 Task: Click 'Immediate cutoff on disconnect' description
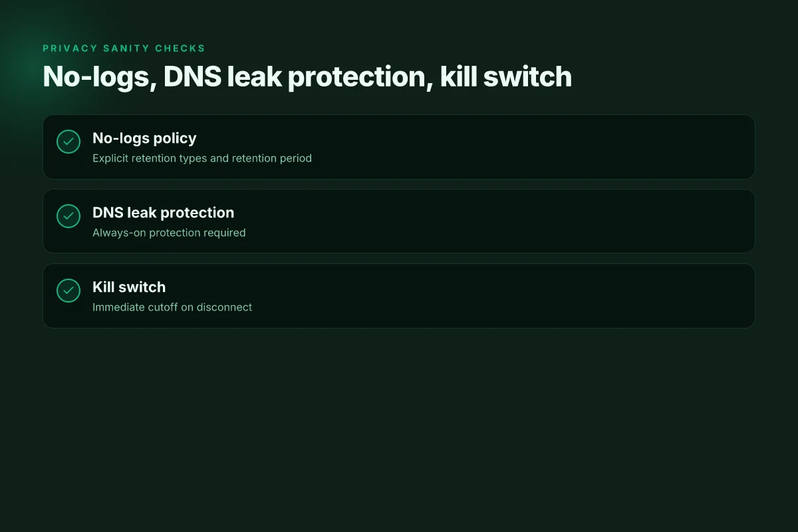tap(172, 307)
